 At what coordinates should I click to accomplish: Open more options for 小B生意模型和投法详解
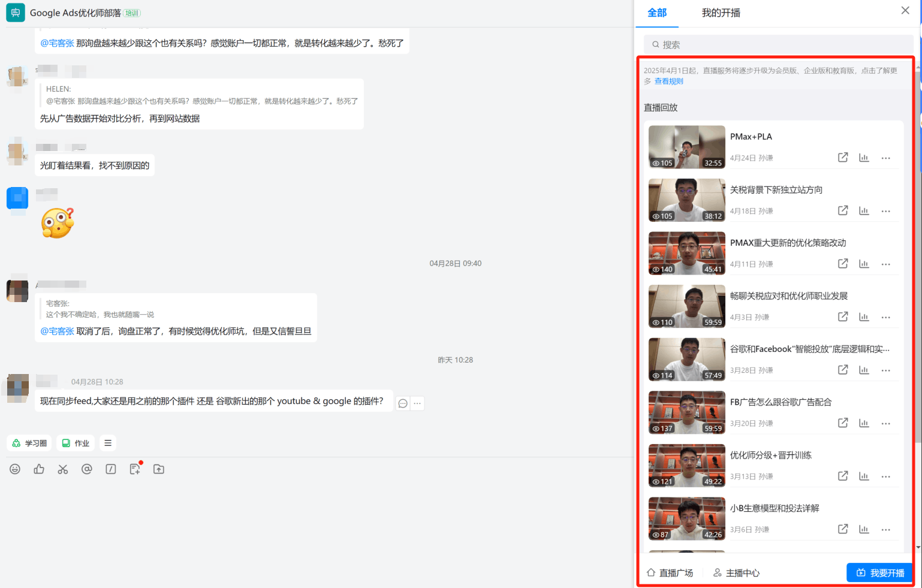pos(885,529)
